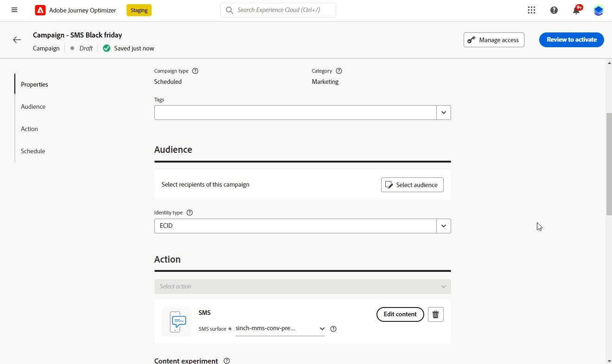The image size is (612, 364).
Task: View notifications via the bell icon
Action: 576,11
